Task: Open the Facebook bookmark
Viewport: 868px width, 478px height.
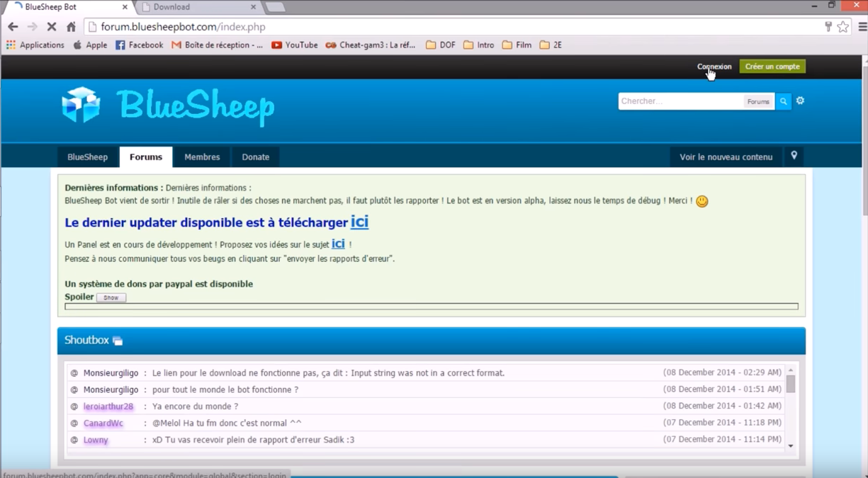Action: pyautogui.click(x=139, y=45)
